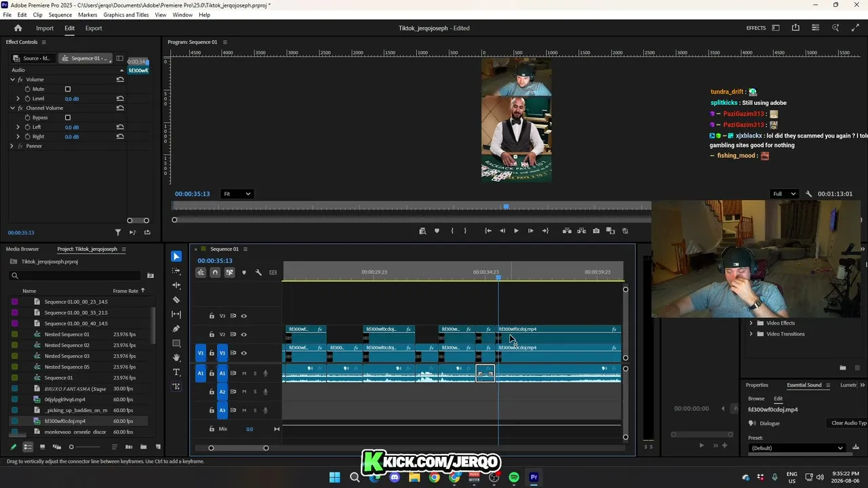Check the Mute checkbox under Volume
Screen dimensions: 868x488
pos(68,89)
